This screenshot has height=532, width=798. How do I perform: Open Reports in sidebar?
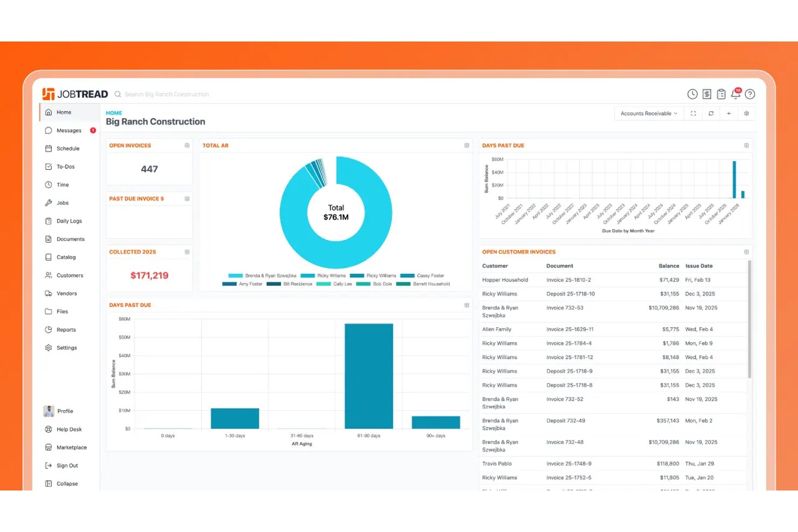[69, 329]
